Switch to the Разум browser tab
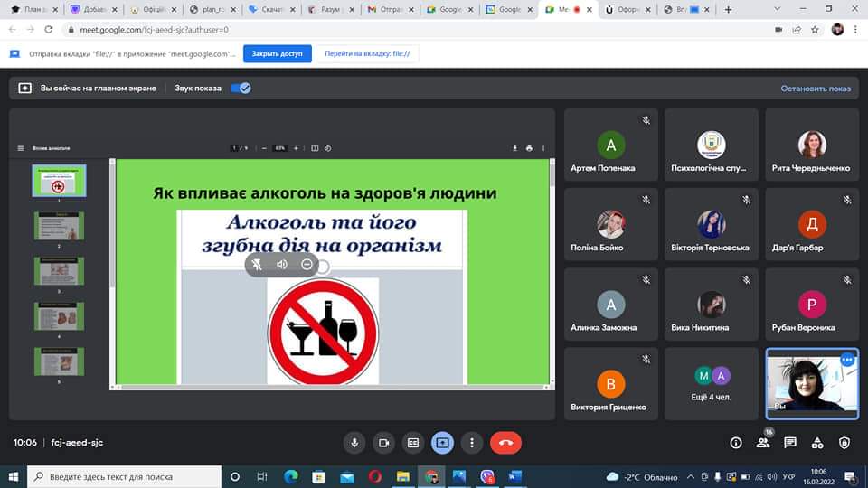The height and width of the screenshot is (488, 868). (331, 9)
